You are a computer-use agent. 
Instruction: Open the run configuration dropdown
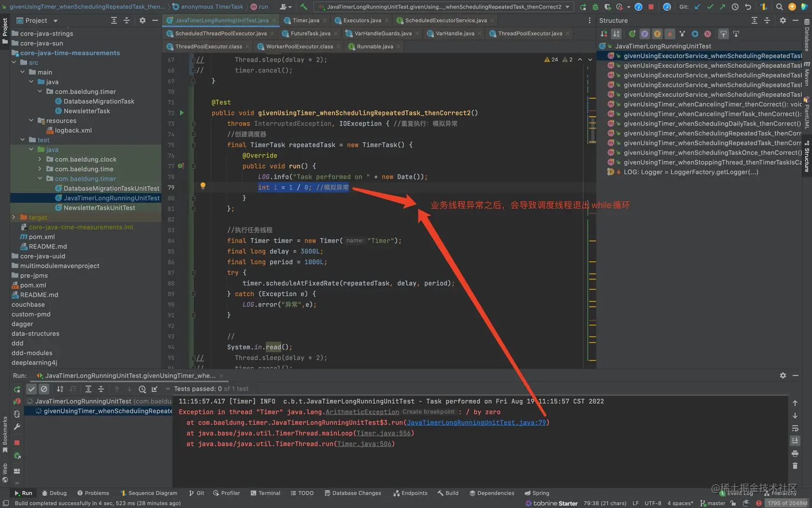444,7
